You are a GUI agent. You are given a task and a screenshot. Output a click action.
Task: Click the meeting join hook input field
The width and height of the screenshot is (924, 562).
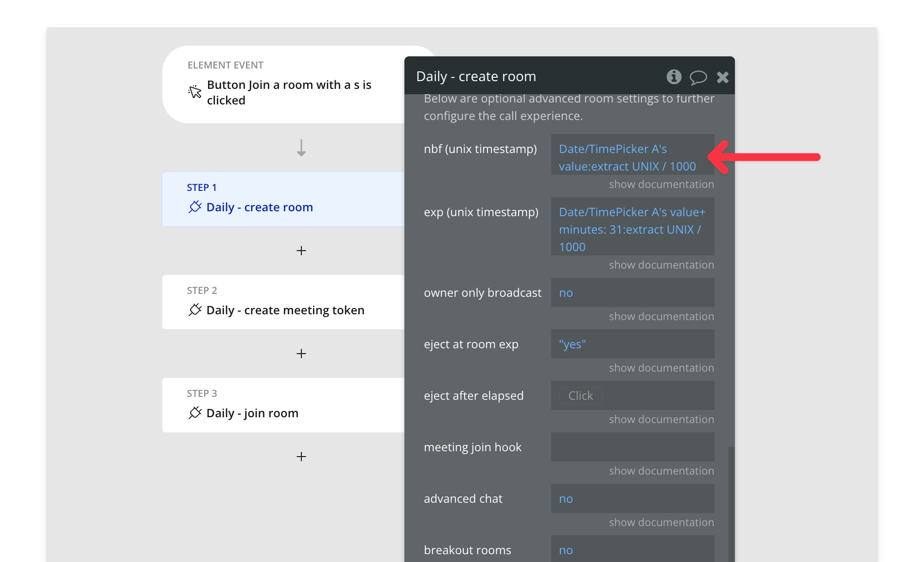point(632,447)
